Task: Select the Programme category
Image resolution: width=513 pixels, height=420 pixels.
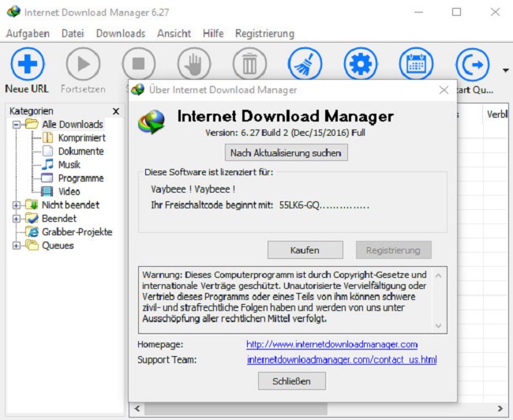Action: coord(81,178)
